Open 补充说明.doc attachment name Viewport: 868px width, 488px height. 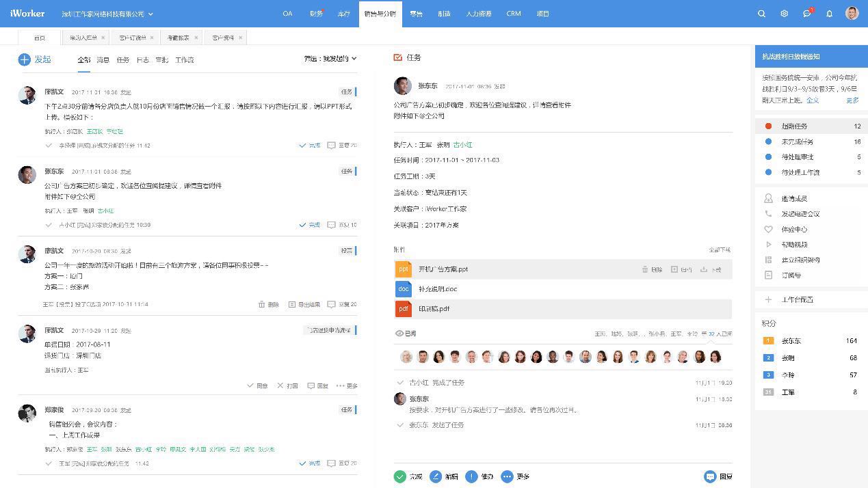tap(438, 289)
